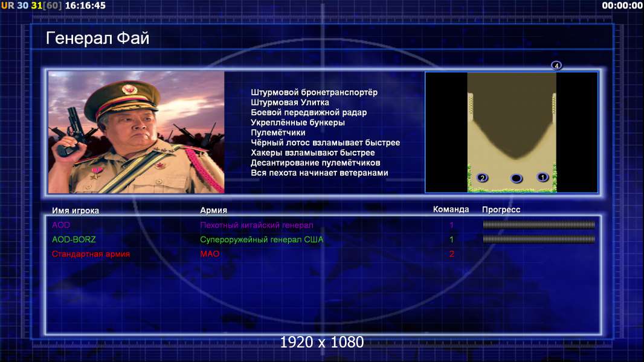Click General Fai's portrait image
This screenshot has height=362, width=644.
point(137,132)
